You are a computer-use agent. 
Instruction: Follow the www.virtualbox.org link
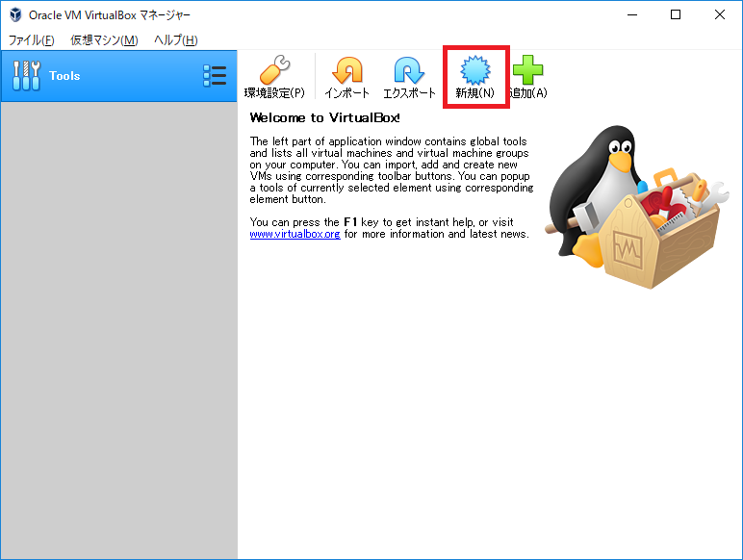point(295,234)
